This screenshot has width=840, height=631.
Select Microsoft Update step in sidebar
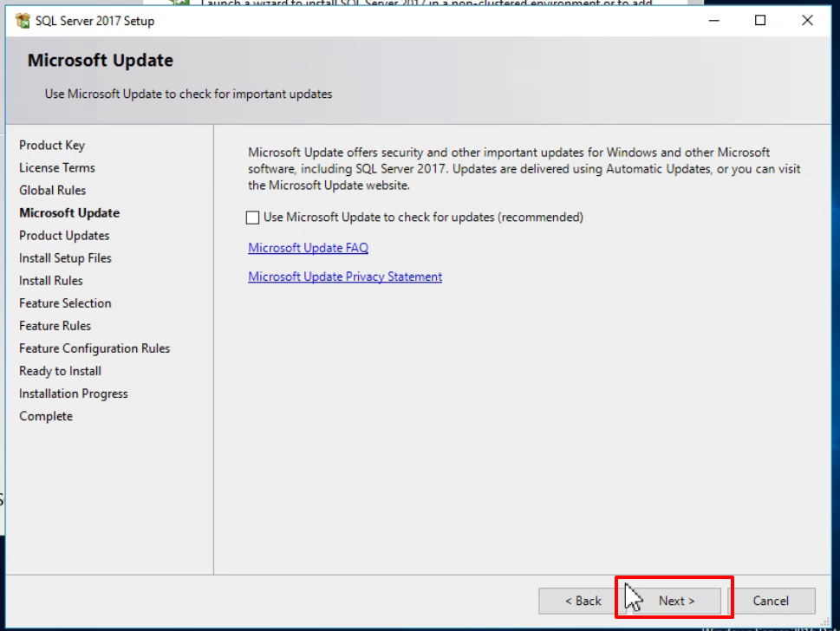coord(69,212)
